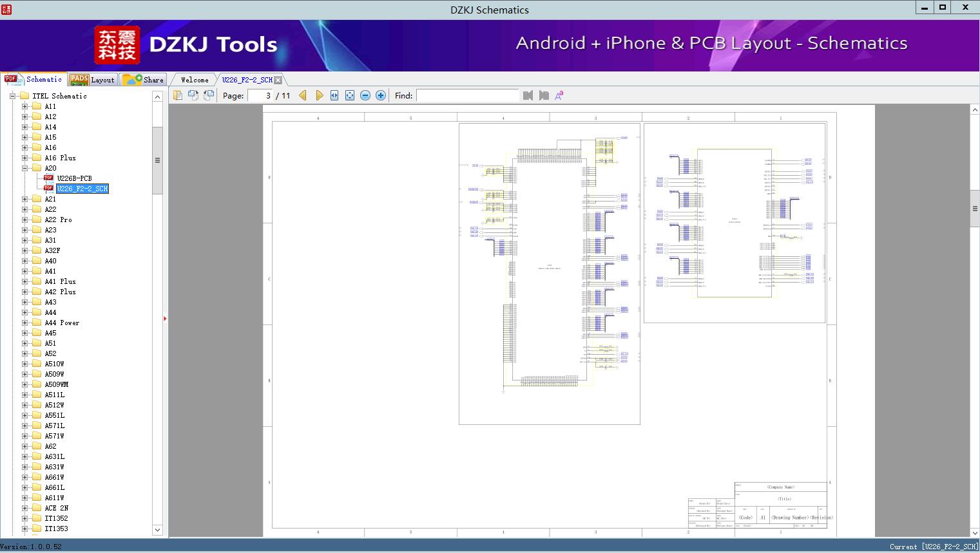Image resolution: width=980 pixels, height=553 pixels.
Task: Click the Find text field
Action: [x=467, y=95]
